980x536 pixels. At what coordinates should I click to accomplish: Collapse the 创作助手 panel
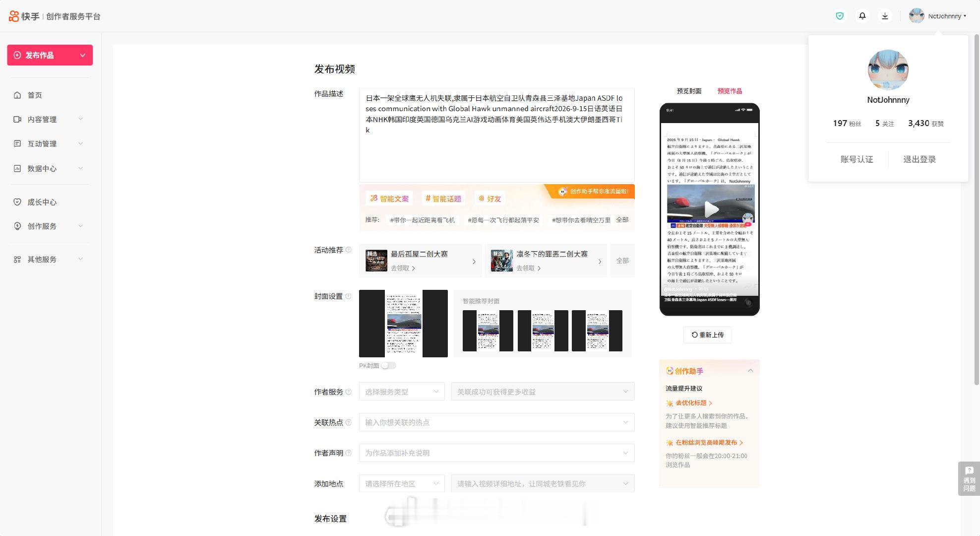click(x=750, y=371)
